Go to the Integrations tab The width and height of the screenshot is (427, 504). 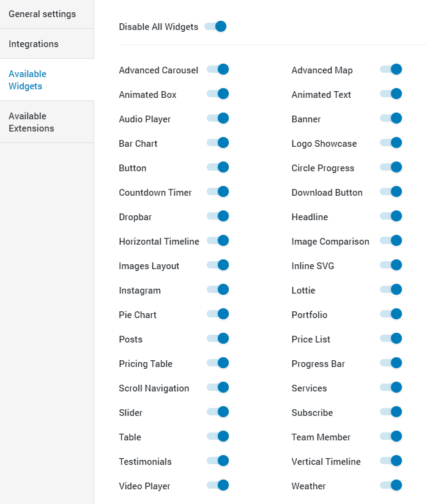point(34,44)
